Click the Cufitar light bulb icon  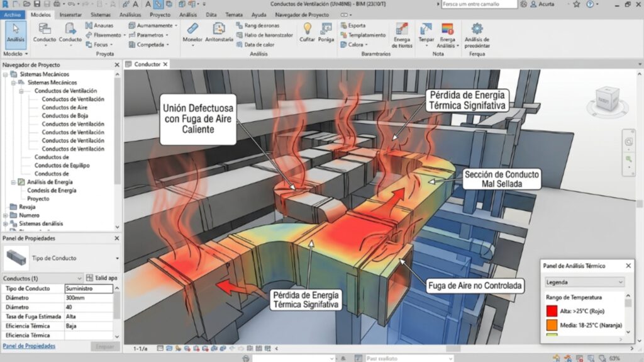308,30
